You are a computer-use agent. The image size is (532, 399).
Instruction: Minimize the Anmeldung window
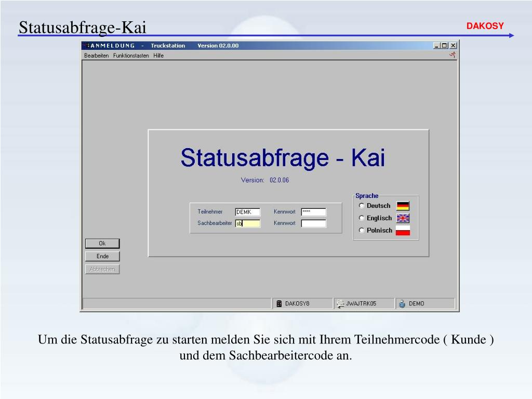pyautogui.click(x=436, y=46)
